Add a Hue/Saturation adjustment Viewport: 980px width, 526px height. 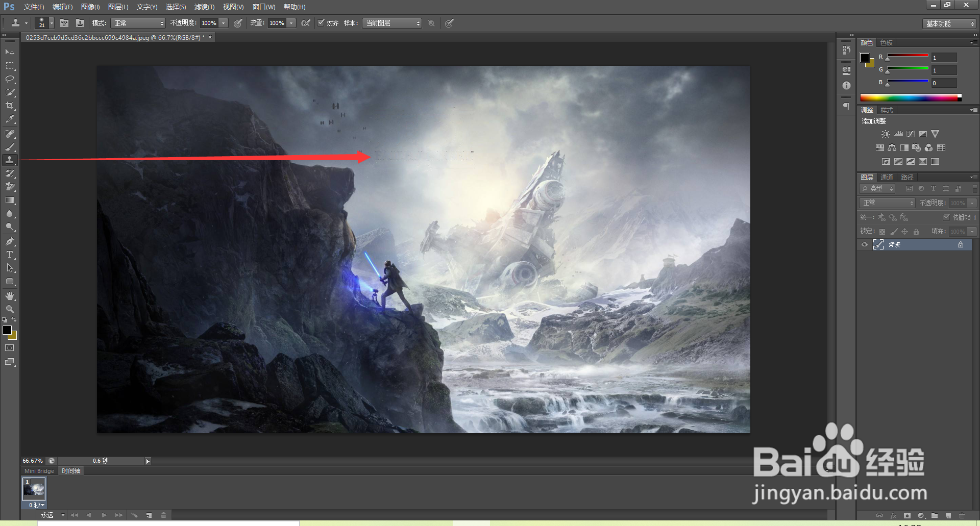coord(879,148)
